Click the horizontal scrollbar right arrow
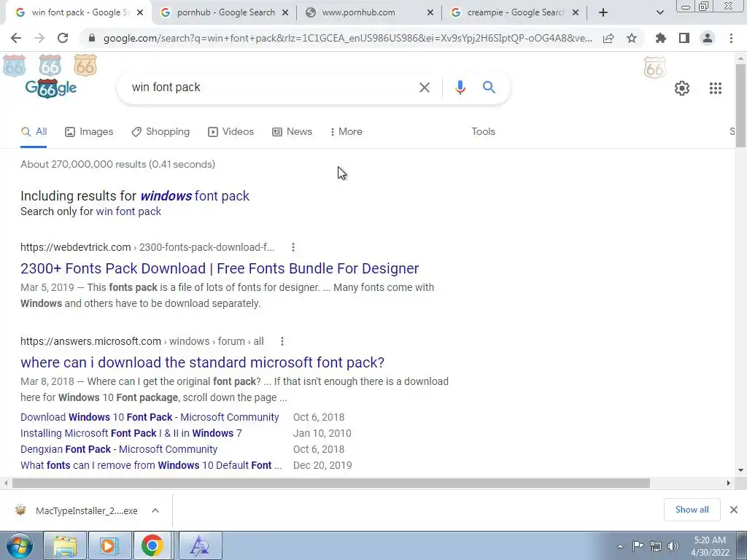 729,483
